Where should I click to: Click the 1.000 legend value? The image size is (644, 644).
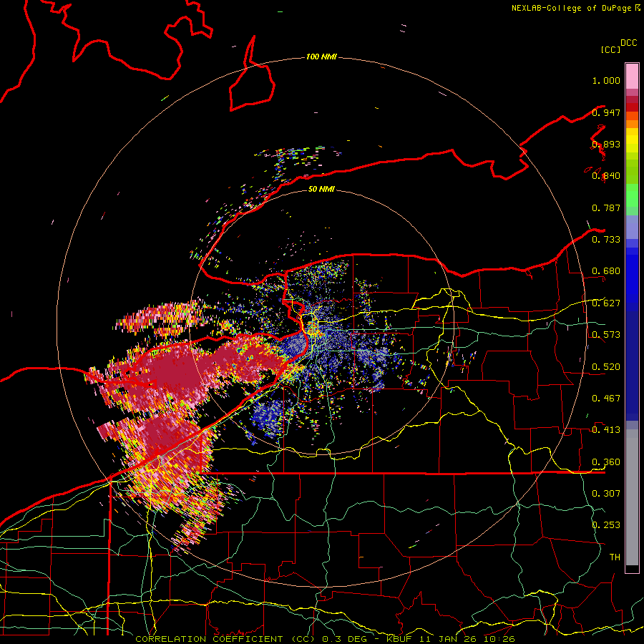coord(606,80)
